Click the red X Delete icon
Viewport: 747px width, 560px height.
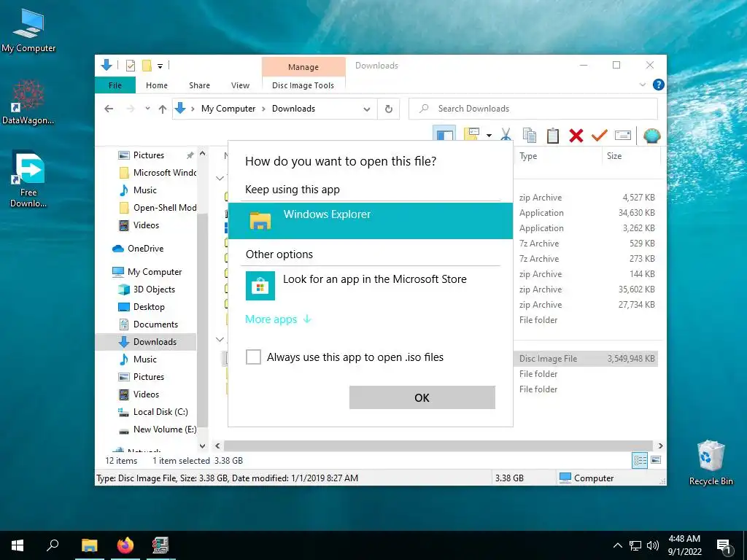pyautogui.click(x=576, y=136)
